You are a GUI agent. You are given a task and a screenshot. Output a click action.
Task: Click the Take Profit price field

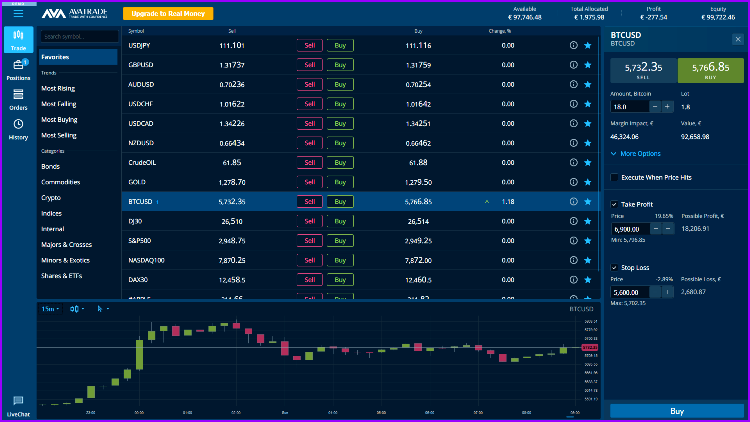630,229
